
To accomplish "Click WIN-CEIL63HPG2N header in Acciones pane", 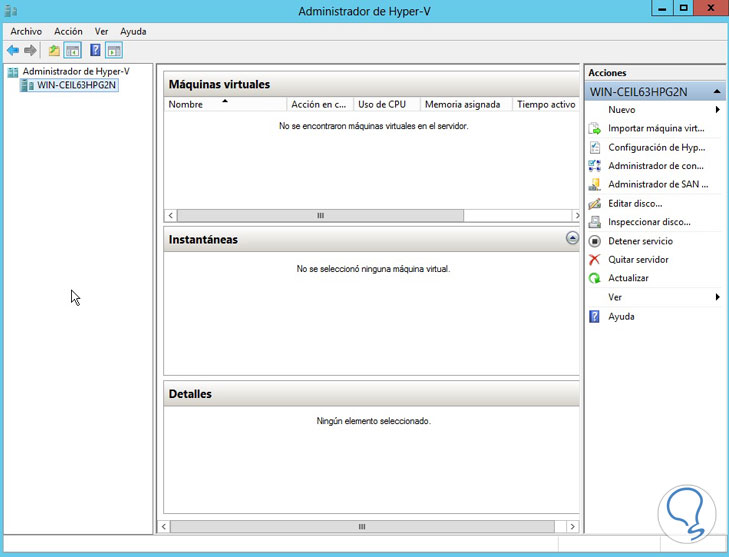I will point(654,92).
